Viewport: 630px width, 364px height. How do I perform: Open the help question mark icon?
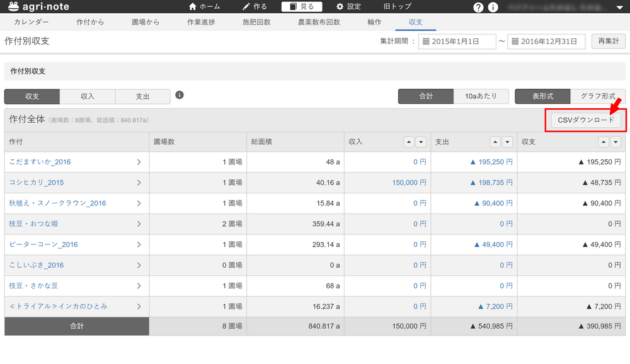[x=479, y=7]
